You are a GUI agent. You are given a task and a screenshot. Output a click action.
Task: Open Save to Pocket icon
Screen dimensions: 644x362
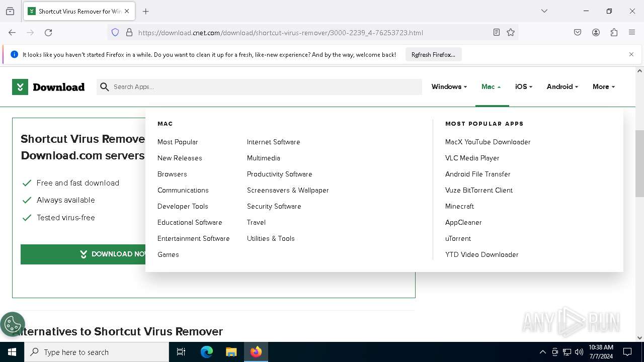(578, 32)
